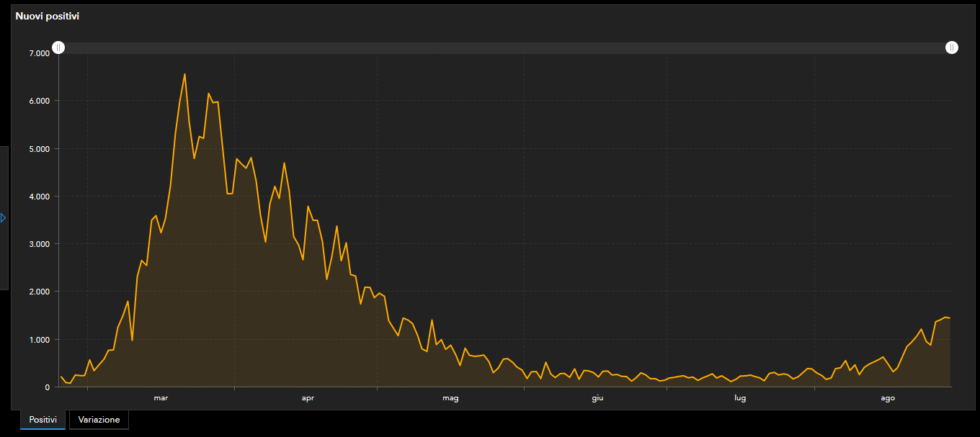Click the 3.000 y-axis label

(x=39, y=244)
